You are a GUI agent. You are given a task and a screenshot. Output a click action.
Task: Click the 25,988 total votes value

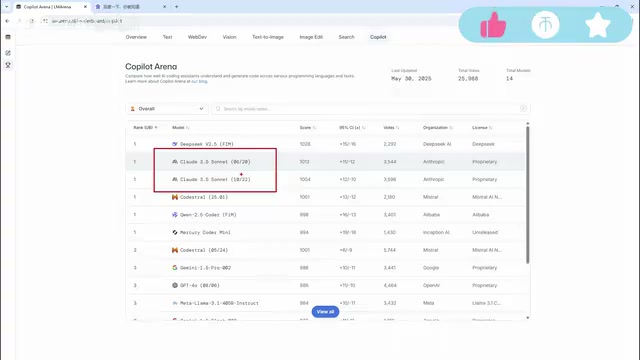[x=468, y=78]
